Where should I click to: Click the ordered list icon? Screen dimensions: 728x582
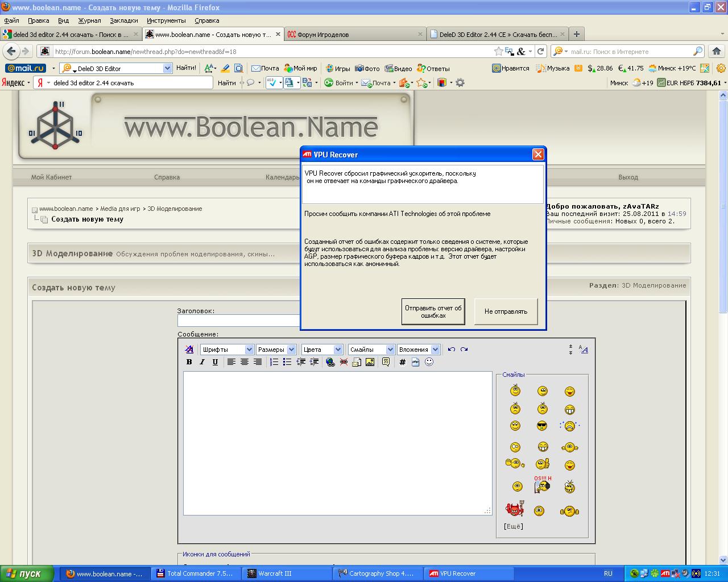274,362
